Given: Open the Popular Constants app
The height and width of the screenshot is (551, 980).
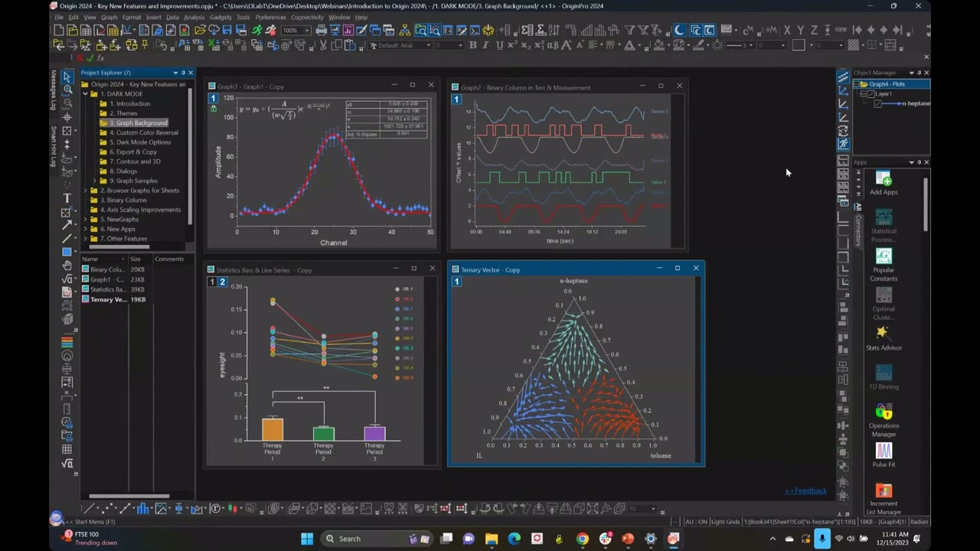Looking at the screenshot, I should click(884, 265).
